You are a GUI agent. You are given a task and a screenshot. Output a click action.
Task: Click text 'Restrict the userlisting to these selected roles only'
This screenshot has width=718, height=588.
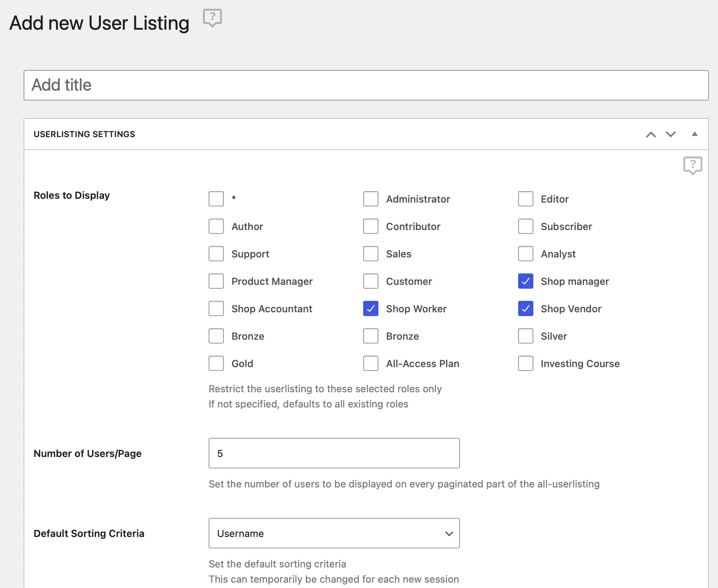325,389
